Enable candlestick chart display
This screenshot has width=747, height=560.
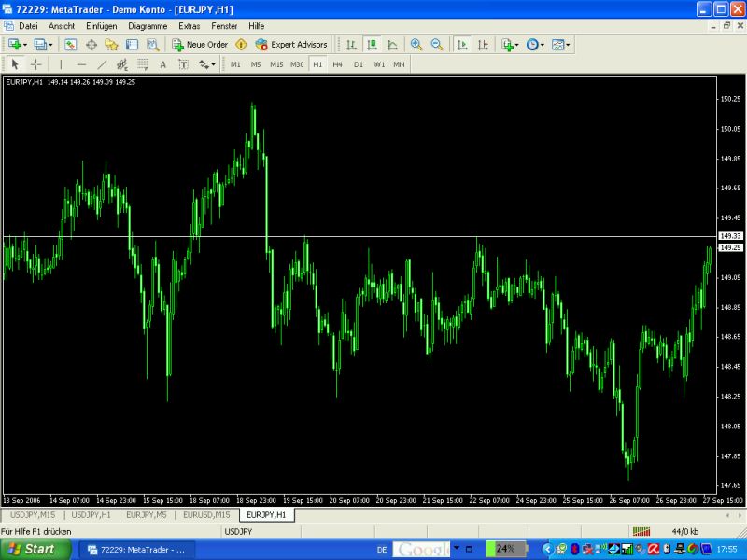[372, 44]
